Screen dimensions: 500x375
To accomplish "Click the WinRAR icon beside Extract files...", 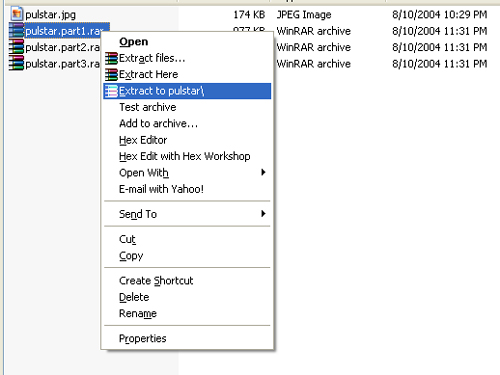I will click(x=111, y=58).
